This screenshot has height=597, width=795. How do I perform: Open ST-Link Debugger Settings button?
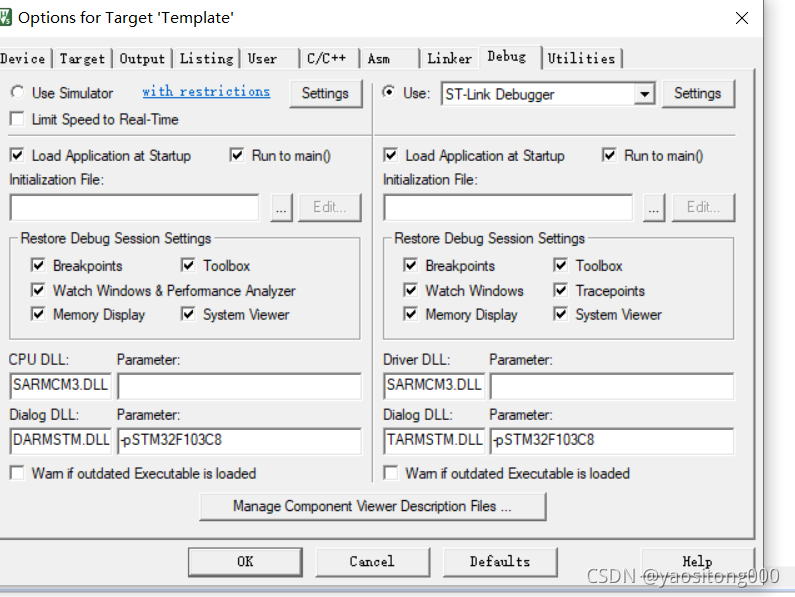[x=698, y=93]
